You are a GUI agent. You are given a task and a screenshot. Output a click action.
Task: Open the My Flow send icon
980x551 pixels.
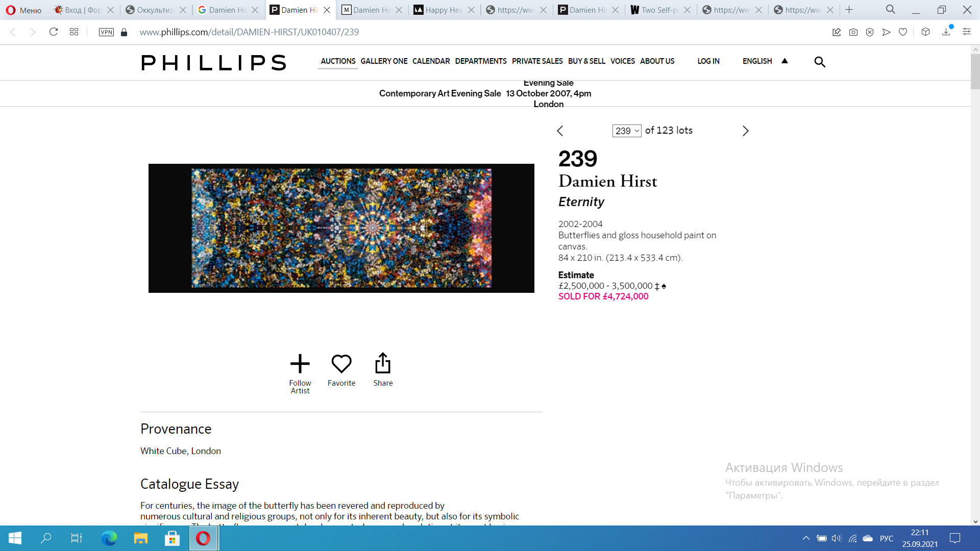(887, 32)
